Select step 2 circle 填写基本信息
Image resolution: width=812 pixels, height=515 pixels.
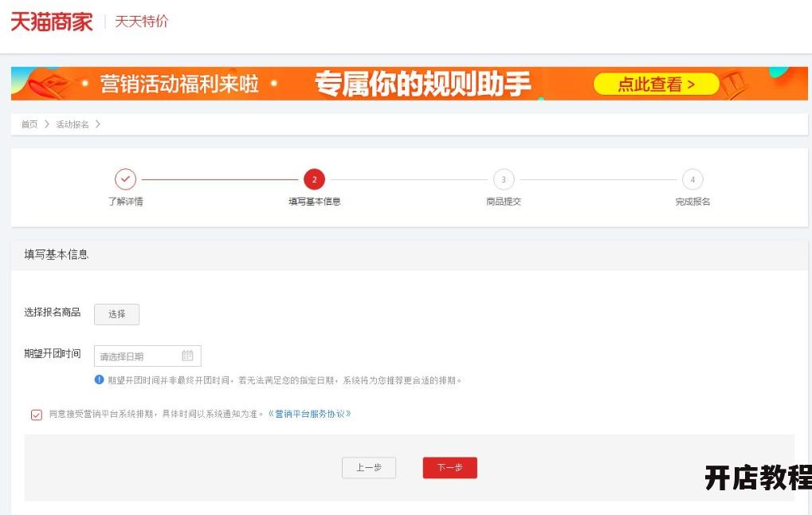pos(314,179)
